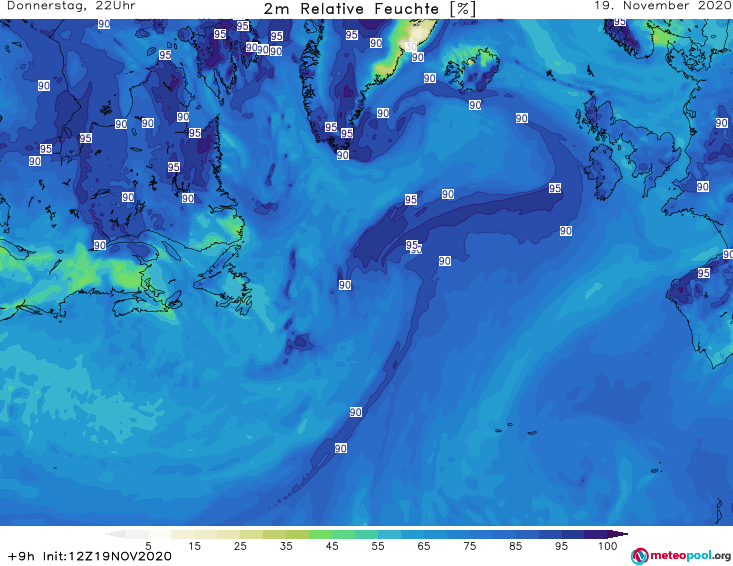Screen dimensions: 733x566
Task: Click the legend value 45
Action: (x=332, y=546)
